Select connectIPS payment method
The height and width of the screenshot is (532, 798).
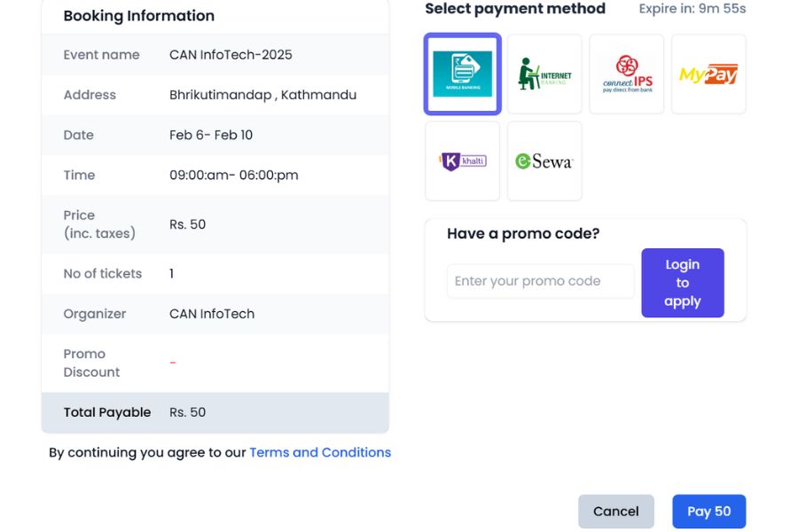627,74
